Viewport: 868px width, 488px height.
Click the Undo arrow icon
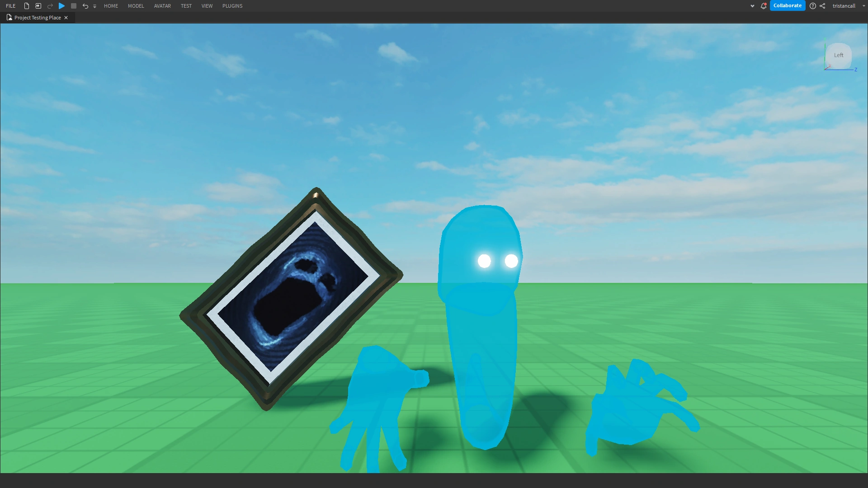tap(85, 6)
